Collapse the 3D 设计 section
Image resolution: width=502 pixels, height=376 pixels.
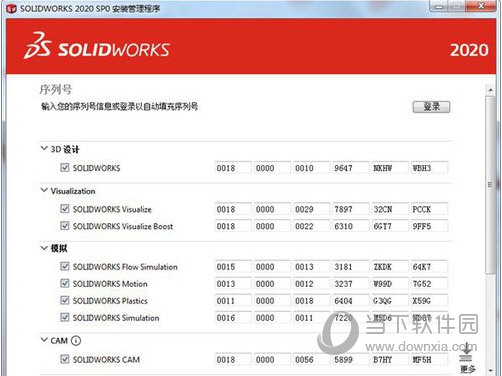44,148
